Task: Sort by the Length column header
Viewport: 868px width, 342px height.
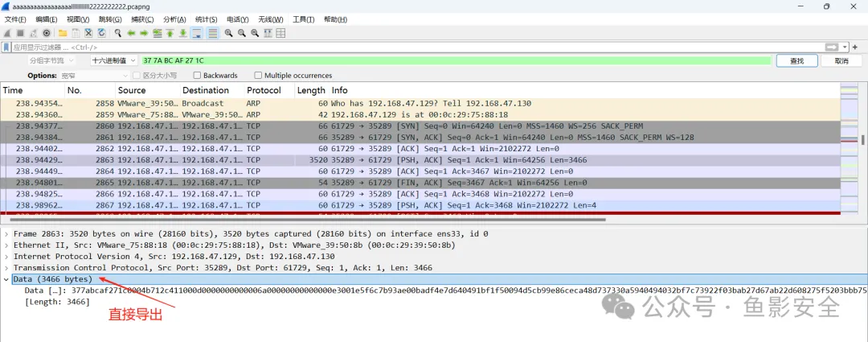Action: [x=312, y=90]
